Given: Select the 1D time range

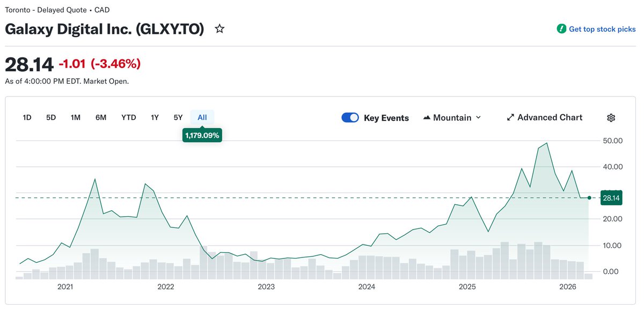Looking at the screenshot, I should tap(27, 117).
